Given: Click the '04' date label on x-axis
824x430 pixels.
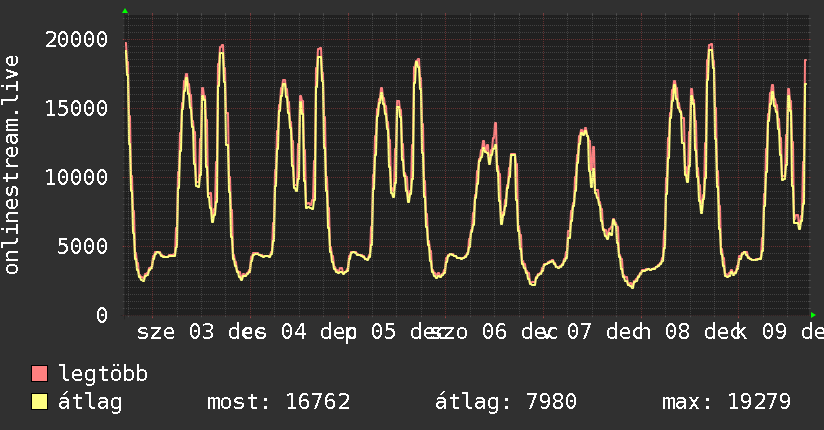Looking at the screenshot, I should [x=294, y=332].
